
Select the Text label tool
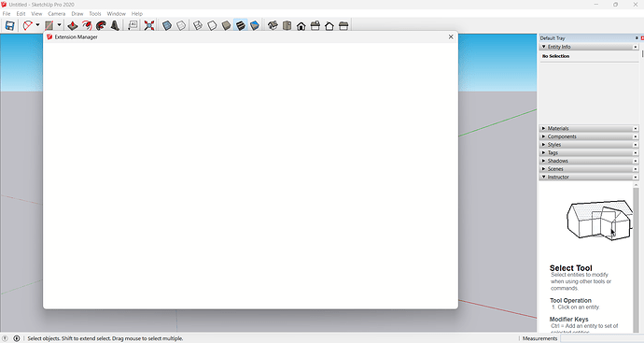133,25
